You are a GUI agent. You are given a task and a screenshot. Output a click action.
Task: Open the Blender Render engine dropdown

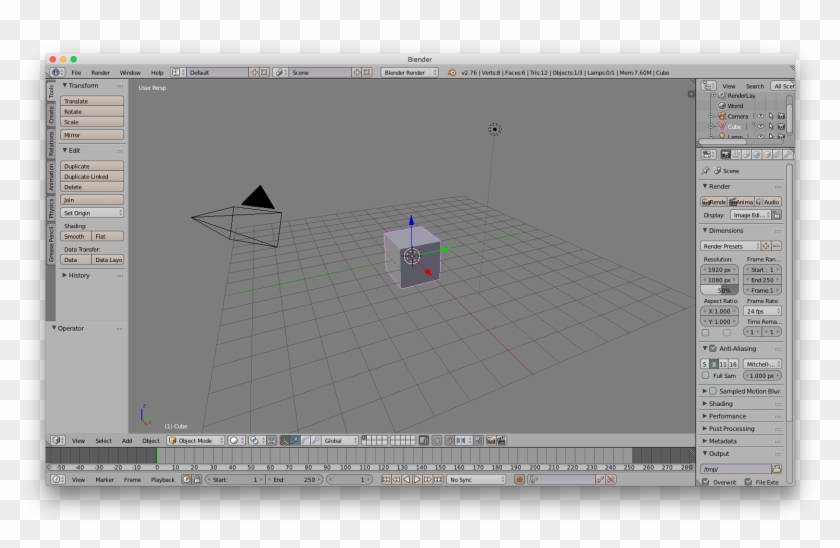(x=409, y=72)
